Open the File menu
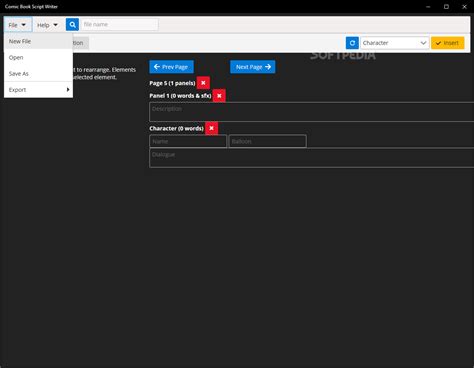Image resolution: width=474 pixels, height=368 pixels. pos(18,25)
